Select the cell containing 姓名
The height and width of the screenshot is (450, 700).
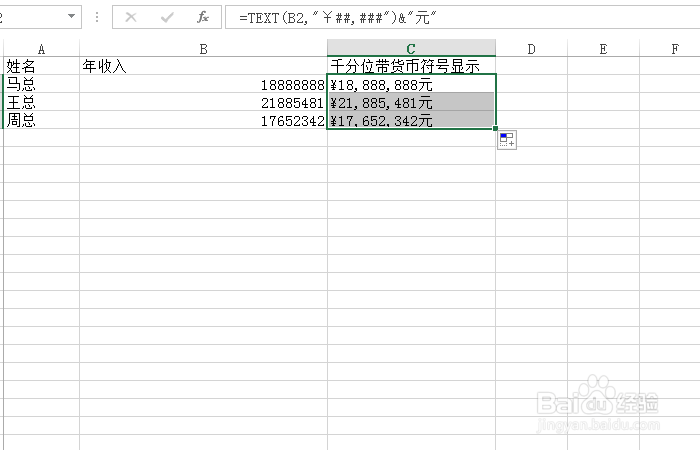tap(42, 66)
